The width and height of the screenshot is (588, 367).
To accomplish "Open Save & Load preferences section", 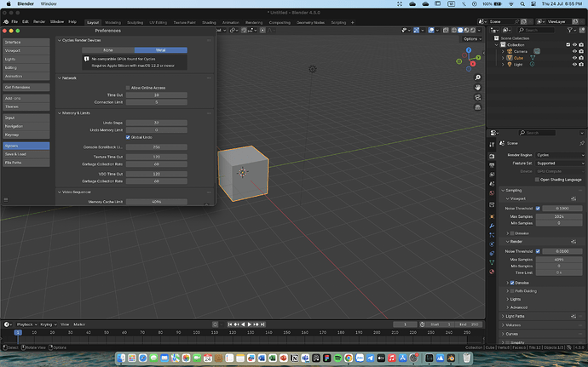I will click(26, 154).
